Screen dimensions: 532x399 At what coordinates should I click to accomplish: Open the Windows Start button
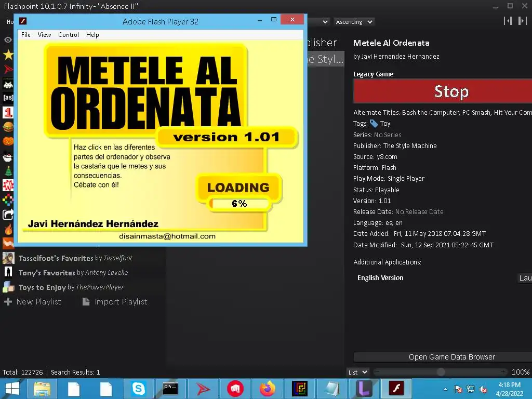coord(12,389)
